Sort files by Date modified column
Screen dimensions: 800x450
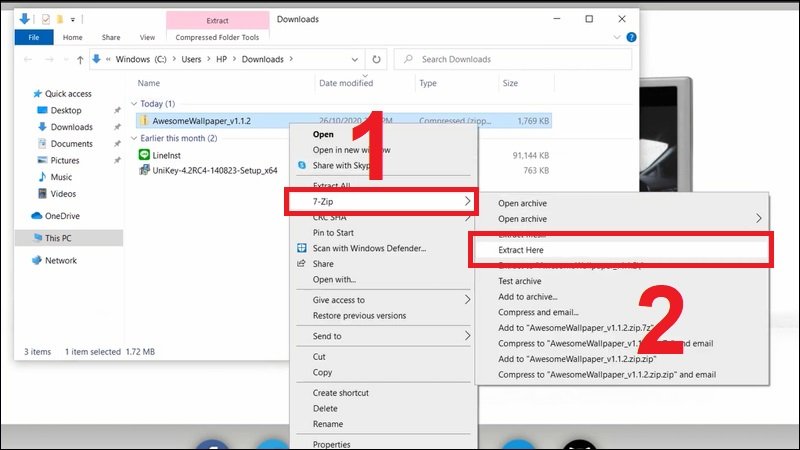(346, 84)
